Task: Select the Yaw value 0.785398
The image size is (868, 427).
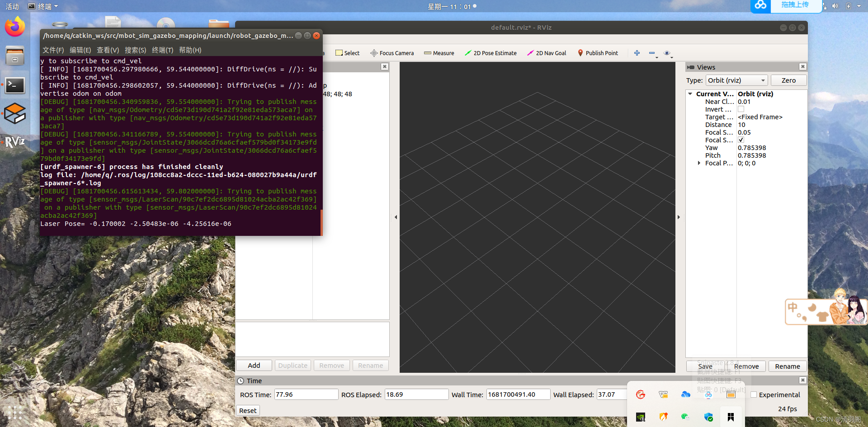Action: [x=752, y=148]
